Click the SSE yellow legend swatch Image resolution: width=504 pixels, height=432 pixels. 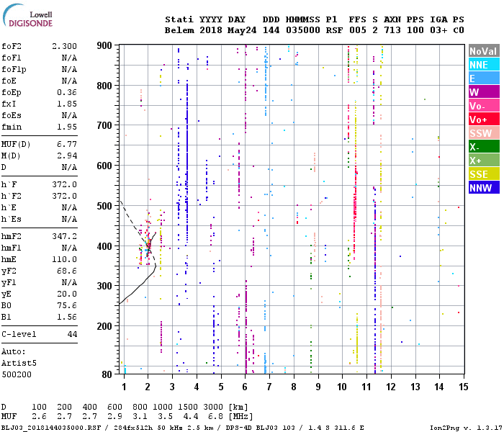tap(484, 174)
